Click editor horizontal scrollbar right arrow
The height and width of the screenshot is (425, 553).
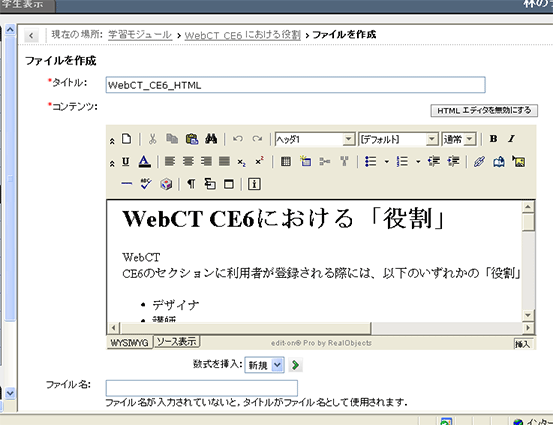(x=528, y=328)
